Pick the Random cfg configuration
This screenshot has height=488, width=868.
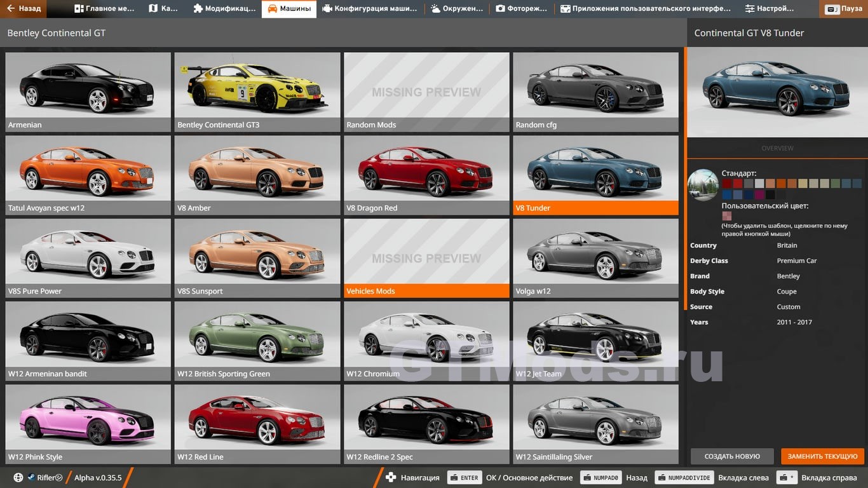[x=595, y=91]
